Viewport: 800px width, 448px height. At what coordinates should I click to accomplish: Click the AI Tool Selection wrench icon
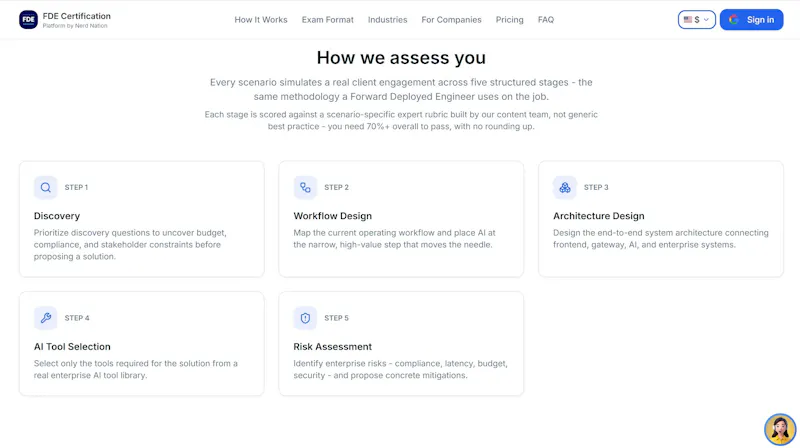click(x=45, y=318)
